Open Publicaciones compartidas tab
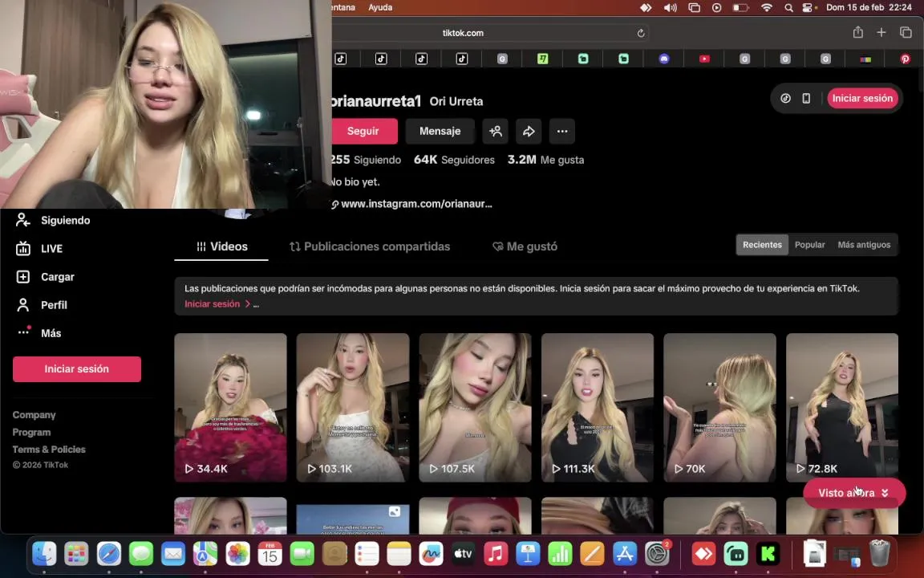This screenshot has height=578, width=924. pos(370,246)
